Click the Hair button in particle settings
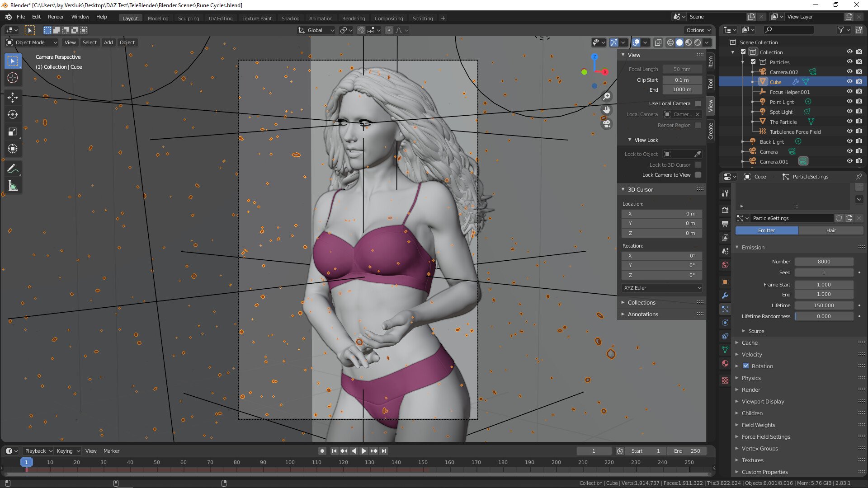This screenshot has width=868, height=488. pos(830,230)
